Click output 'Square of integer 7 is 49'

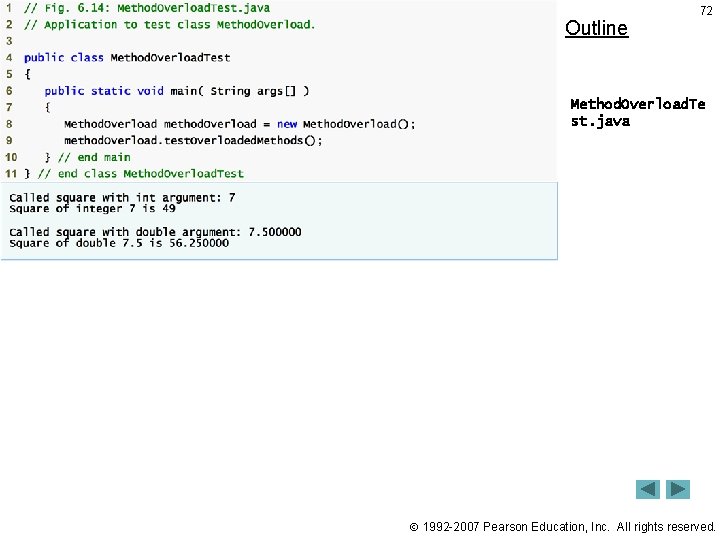pos(92,208)
